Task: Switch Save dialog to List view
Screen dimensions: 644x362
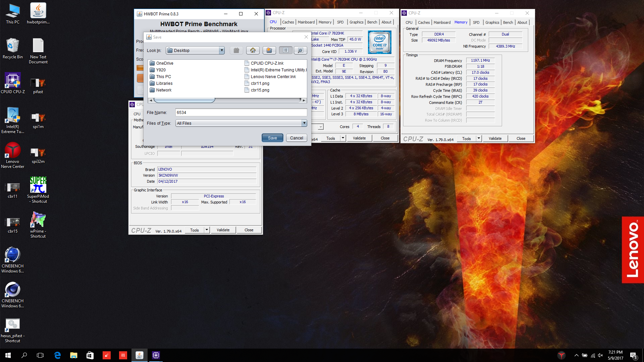Action: tap(285, 50)
